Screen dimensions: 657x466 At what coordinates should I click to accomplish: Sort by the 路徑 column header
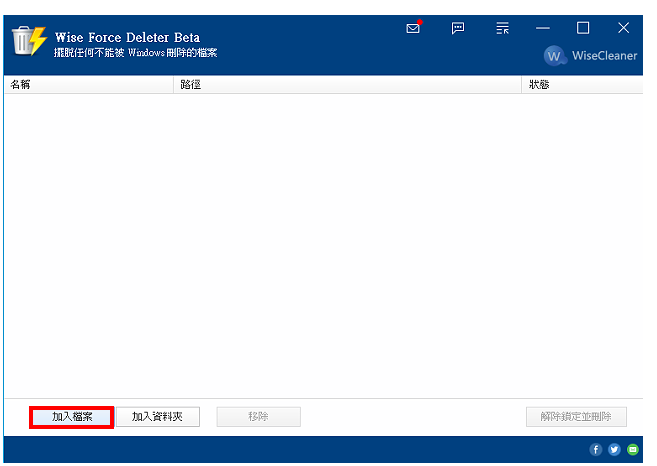(x=347, y=85)
